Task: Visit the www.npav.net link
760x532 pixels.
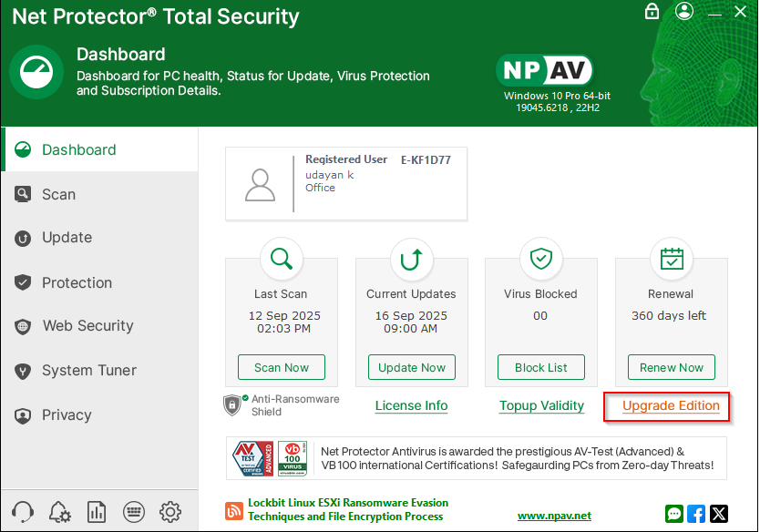Action: pos(554,516)
